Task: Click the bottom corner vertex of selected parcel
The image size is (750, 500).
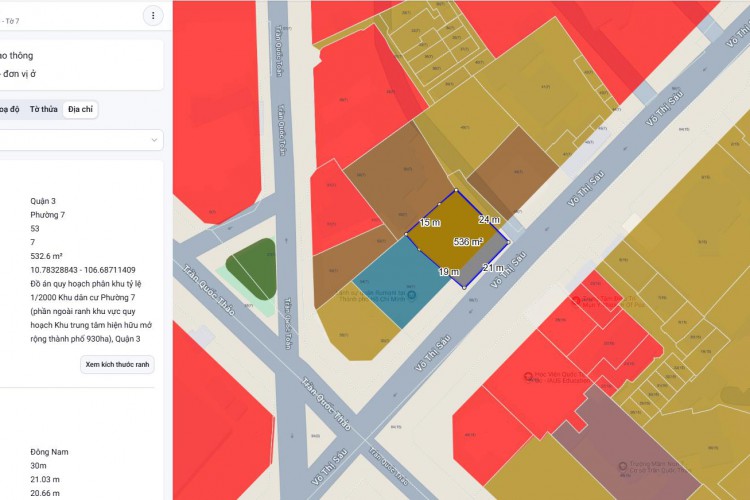Action: 464,287
